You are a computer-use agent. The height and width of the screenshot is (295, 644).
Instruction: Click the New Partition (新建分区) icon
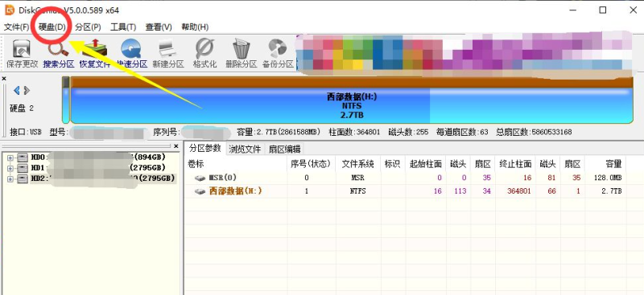tap(167, 48)
